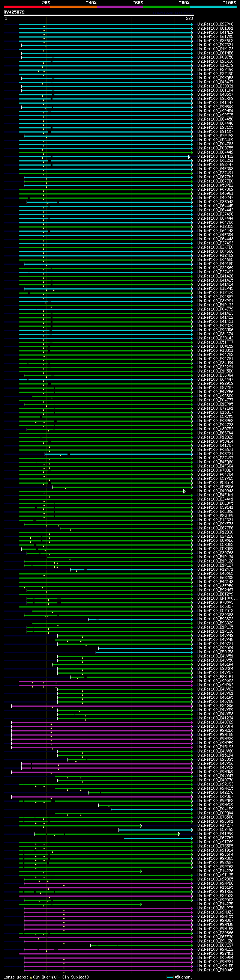Select the UniRef100_Q41447 label

(215, 103)
